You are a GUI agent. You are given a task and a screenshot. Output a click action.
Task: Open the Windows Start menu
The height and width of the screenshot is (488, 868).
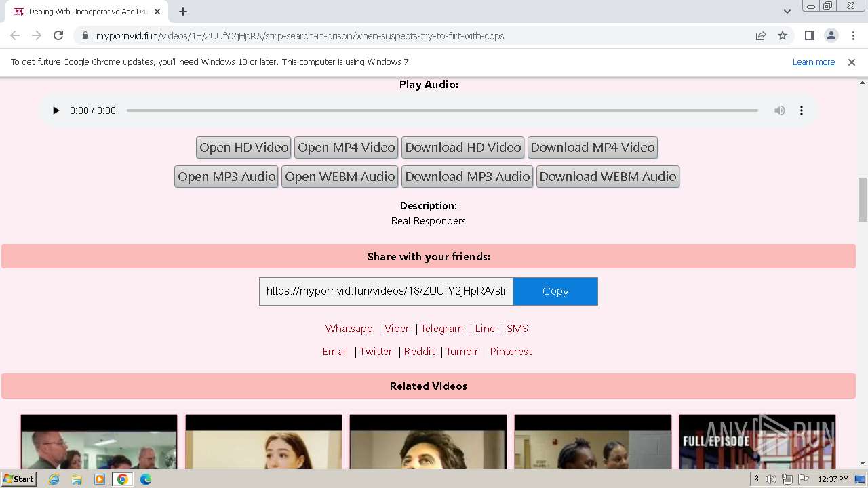[19, 479]
